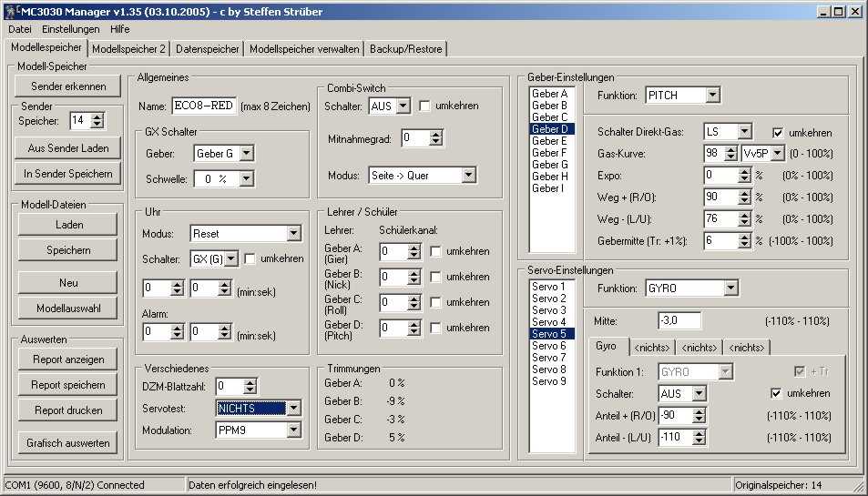The image size is (868, 496).
Task: Open Uhr Modus Reset dropdown
Action: tap(294, 233)
